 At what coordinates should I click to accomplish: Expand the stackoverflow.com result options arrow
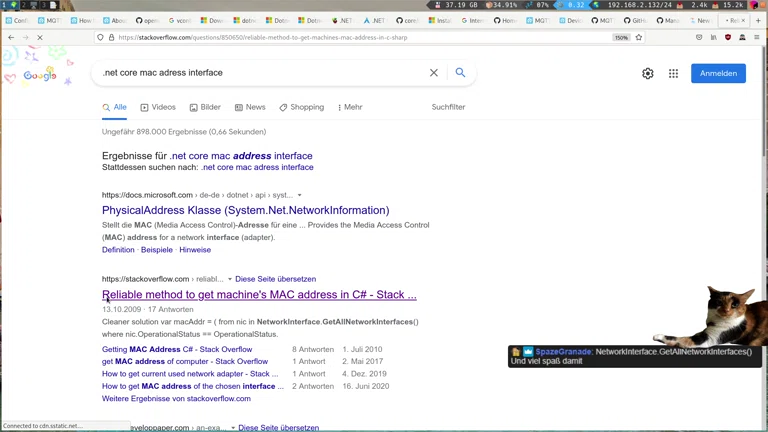pos(229,279)
